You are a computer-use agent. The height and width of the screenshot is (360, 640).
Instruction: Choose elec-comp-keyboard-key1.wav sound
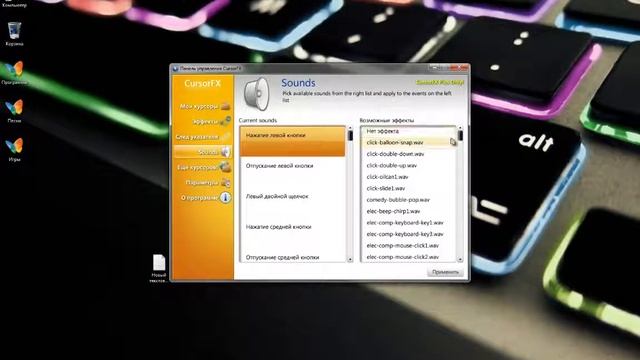408,222
